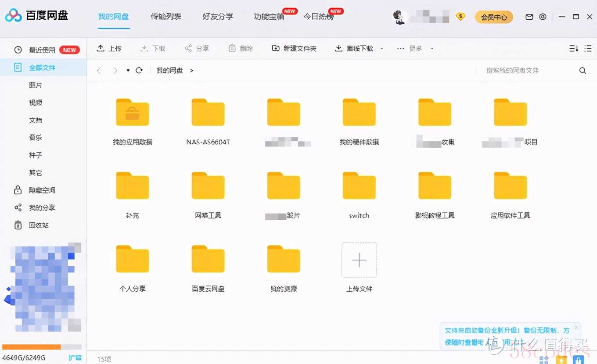Show 音乐 category files

pos(36,138)
